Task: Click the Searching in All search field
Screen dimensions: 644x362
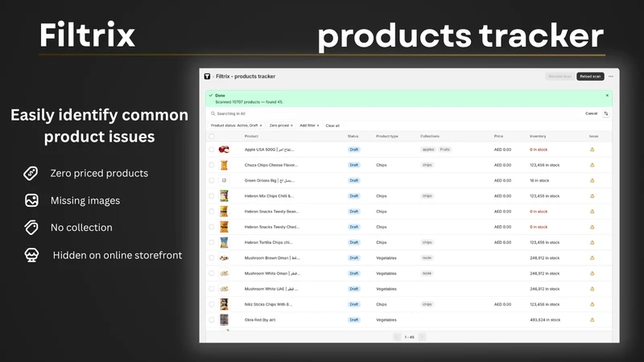Action: coord(394,113)
